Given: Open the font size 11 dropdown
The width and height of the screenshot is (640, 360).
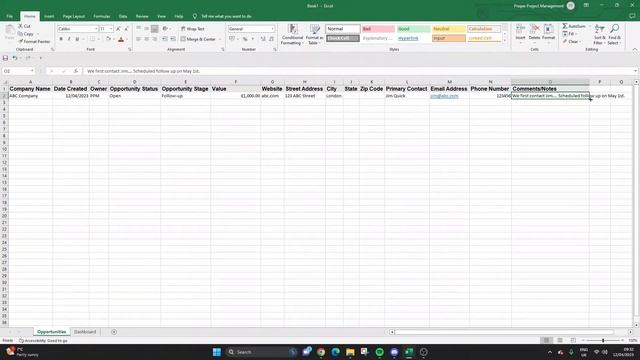Looking at the screenshot, I should pos(111,29).
